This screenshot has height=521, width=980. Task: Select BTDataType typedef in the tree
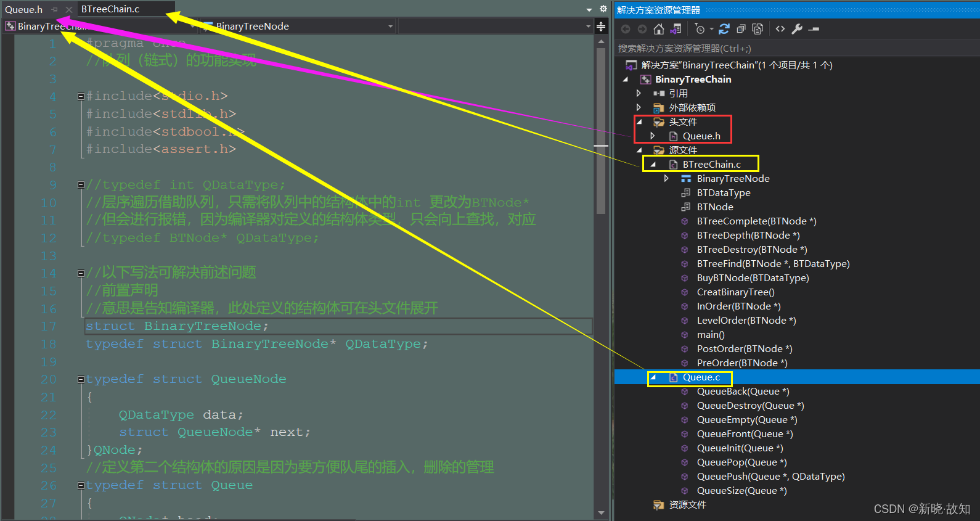[724, 193]
